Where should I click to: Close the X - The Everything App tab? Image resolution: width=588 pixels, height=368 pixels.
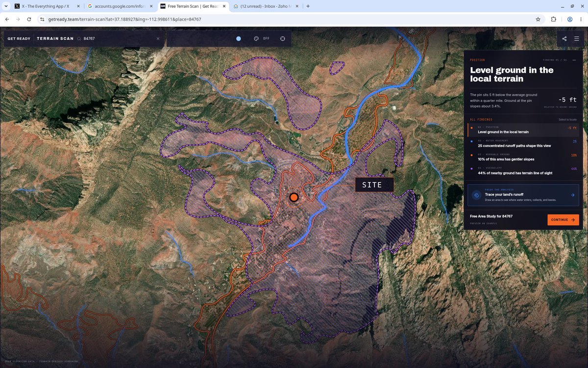(x=78, y=6)
